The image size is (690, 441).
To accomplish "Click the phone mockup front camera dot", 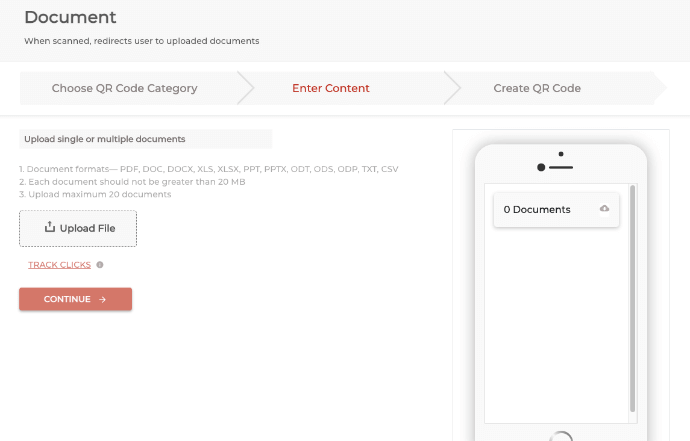I will tap(561, 154).
